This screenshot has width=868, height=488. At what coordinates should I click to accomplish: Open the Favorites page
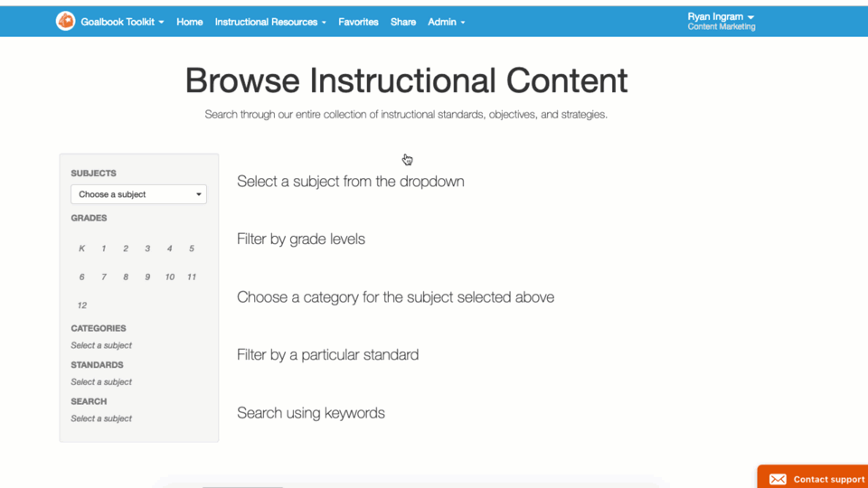point(358,22)
